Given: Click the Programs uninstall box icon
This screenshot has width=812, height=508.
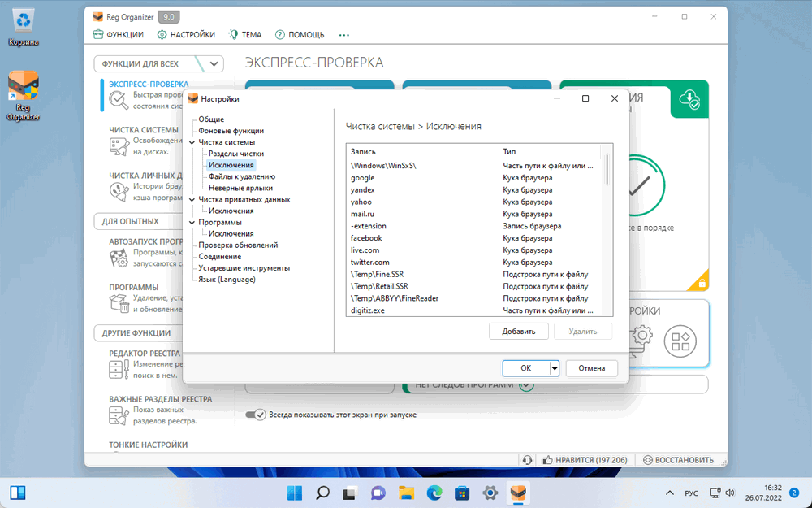Looking at the screenshot, I should 119,303.
